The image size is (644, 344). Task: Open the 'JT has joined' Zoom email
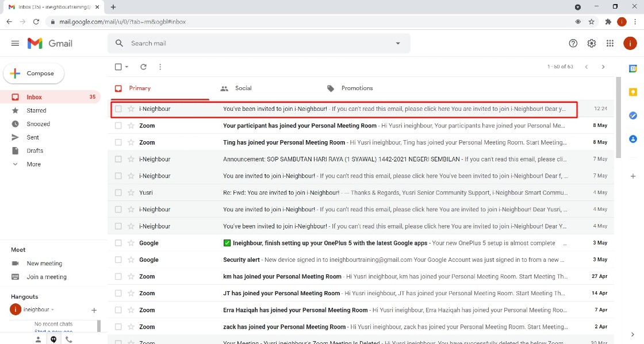coord(361,293)
